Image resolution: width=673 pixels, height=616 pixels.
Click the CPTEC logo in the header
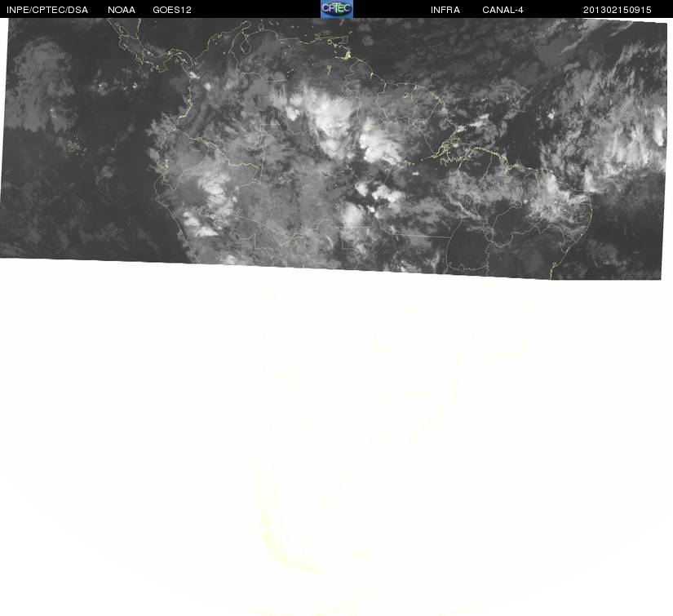[x=337, y=9]
